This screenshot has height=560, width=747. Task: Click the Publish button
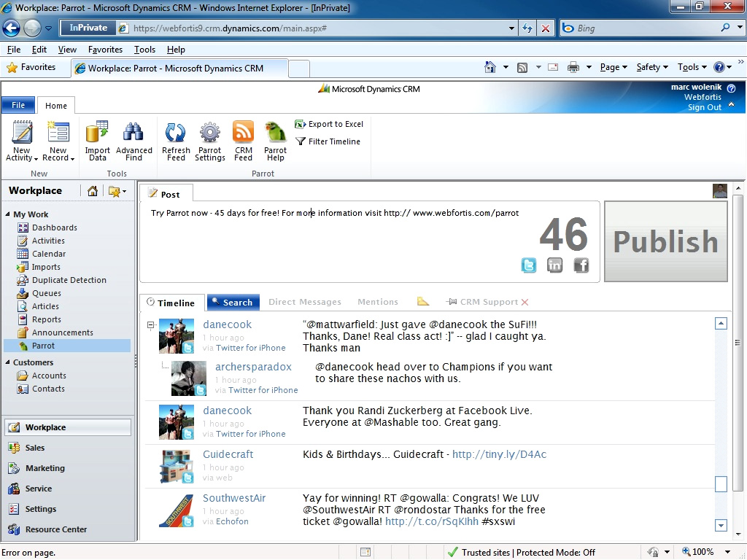pos(665,241)
